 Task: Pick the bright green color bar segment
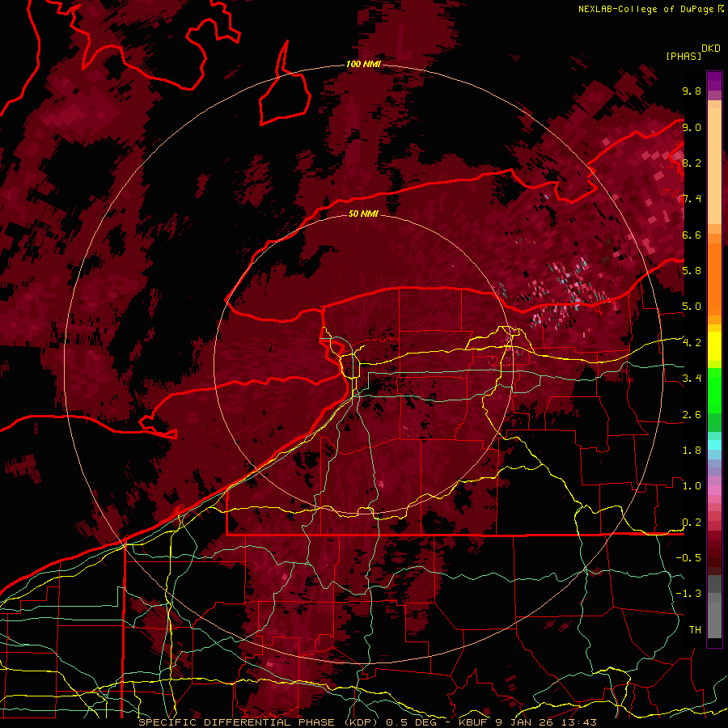714,390
